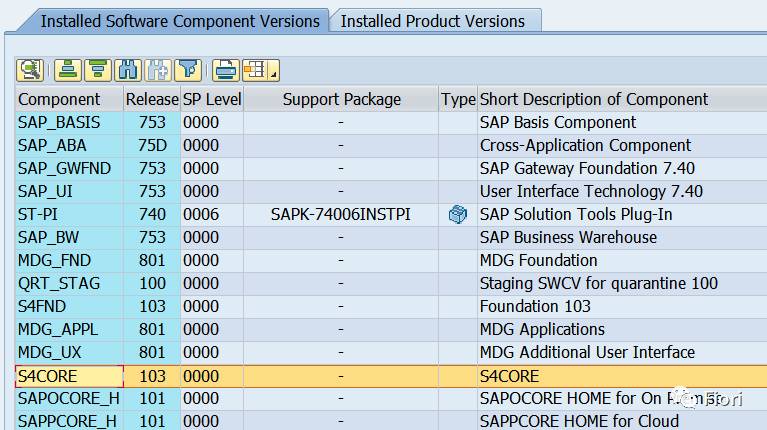
Task: Open the Details magnifier toolbar icon
Action: click(30, 70)
